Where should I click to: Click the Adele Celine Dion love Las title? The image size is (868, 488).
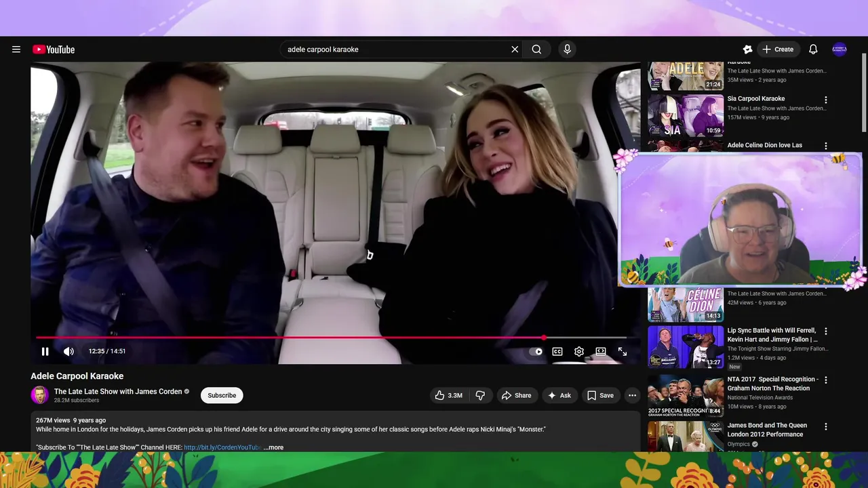(x=765, y=145)
